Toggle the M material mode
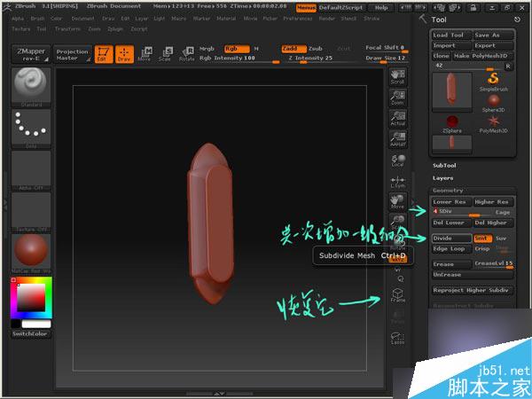 pos(256,49)
